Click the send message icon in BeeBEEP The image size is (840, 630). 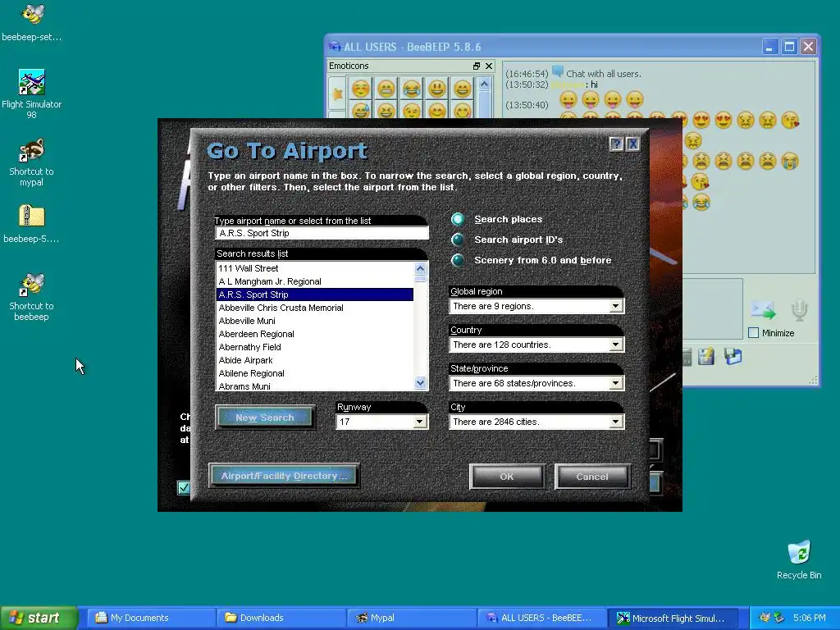pos(763,310)
